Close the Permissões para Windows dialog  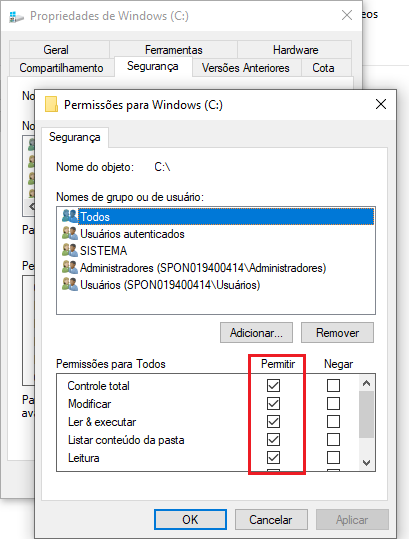click(x=381, y=104)
